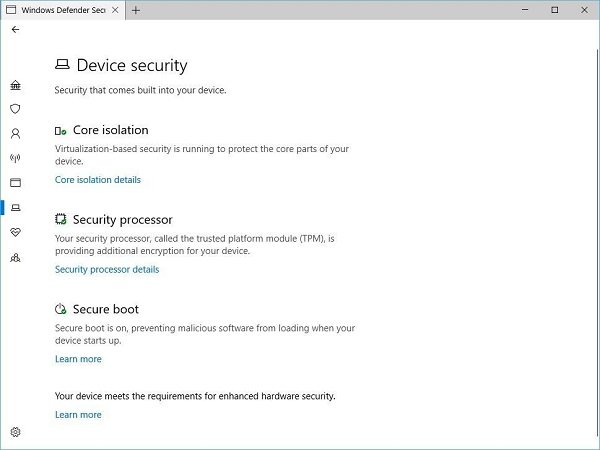This screenshot has height=450, width=600.
Task: Select App & browser control sidebar icon
Action: [x=15, y=183]
